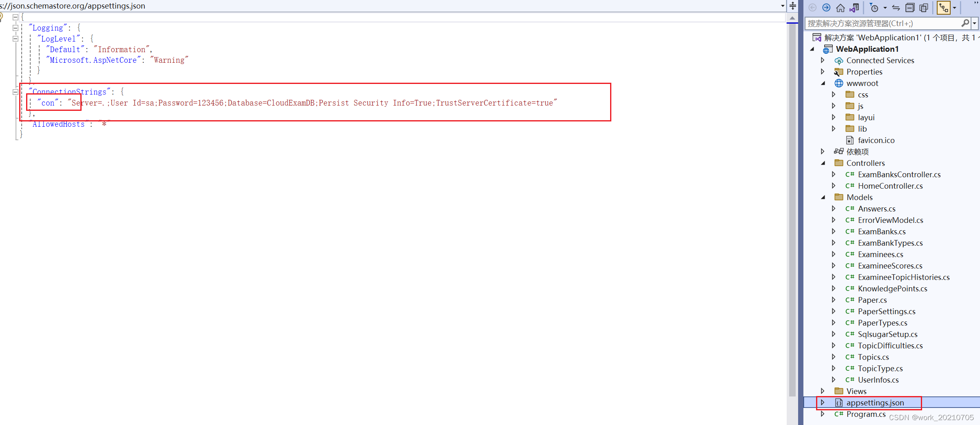Open the schema dropdown next to the URL
Screen dimensions: 980x425
[783, 6]
